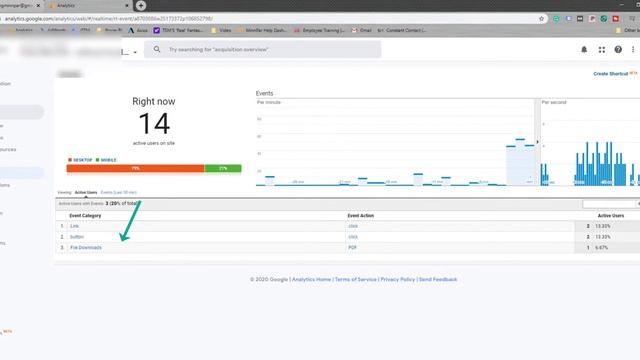Click the Analytics Home footer link
The image size is (640, 360).
pos(311,279)
